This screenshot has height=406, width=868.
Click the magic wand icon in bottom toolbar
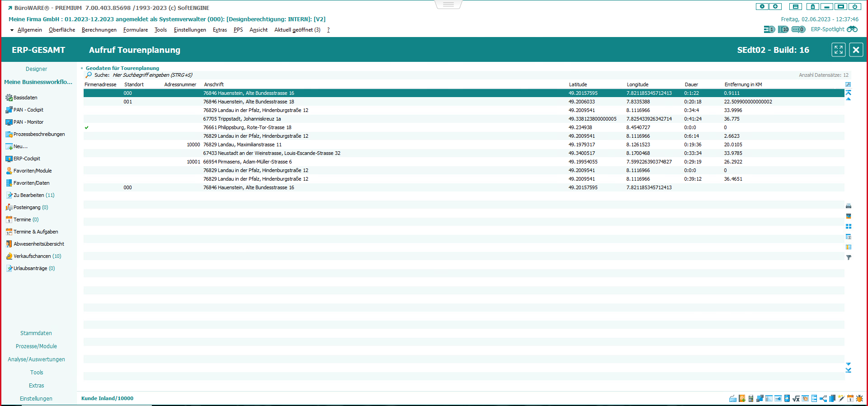pyautogui.click(x=841, y=398)
